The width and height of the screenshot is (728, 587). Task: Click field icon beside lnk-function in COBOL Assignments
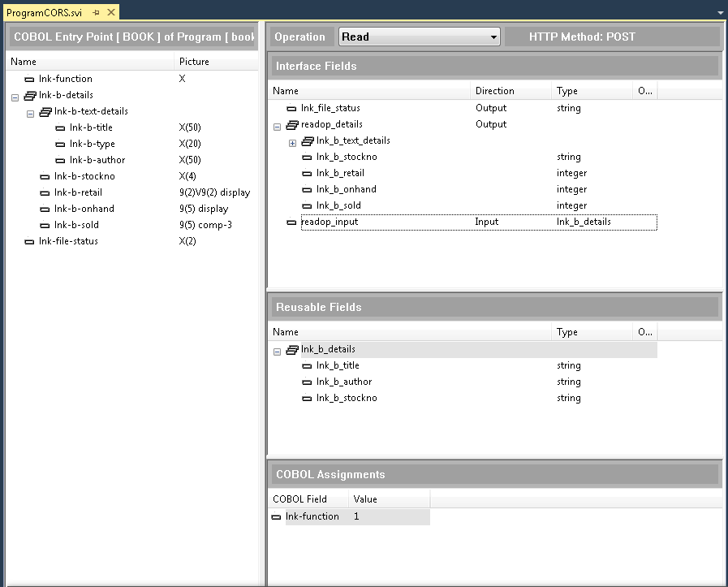276,516
